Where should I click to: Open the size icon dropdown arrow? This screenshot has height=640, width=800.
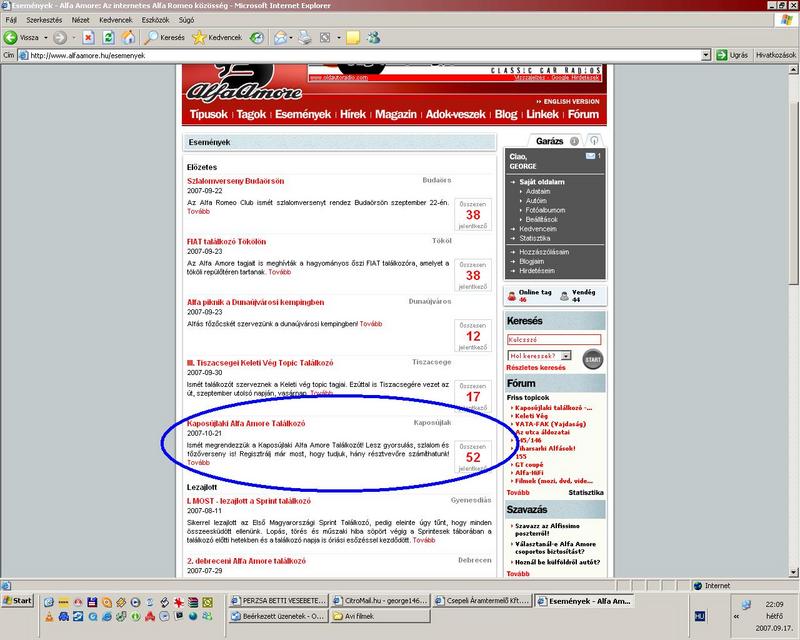click(x=338, y=37)
